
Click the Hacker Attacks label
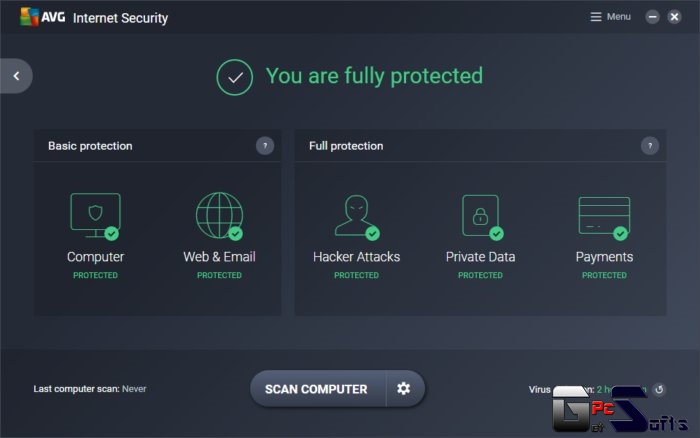point(356,257)
